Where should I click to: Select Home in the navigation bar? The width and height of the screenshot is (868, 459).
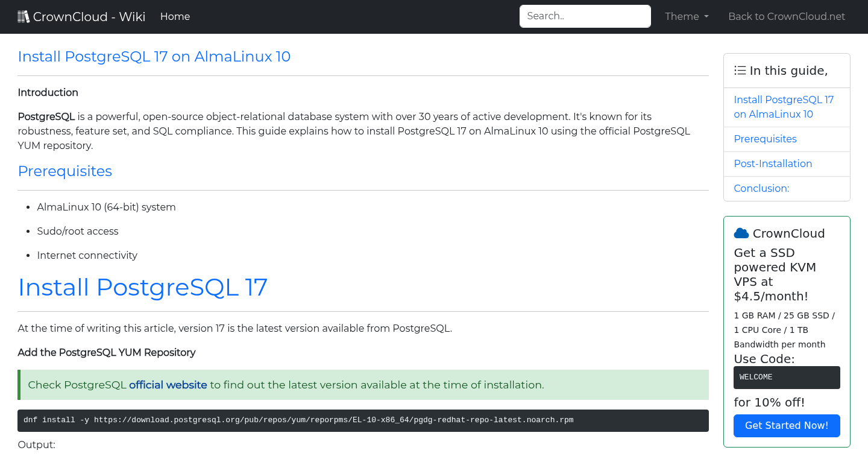pyautogui.click(x=175, y=16)
